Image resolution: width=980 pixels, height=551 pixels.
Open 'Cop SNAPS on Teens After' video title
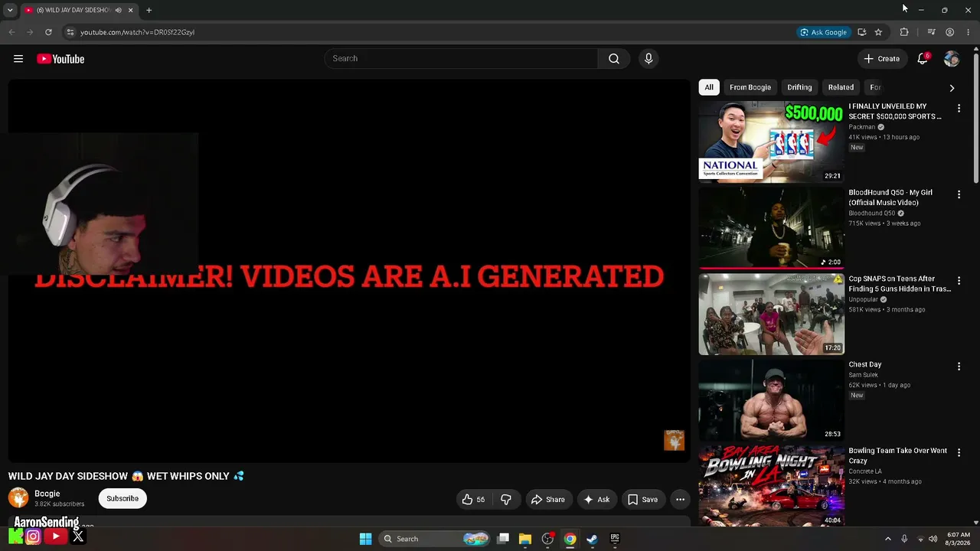900,284
